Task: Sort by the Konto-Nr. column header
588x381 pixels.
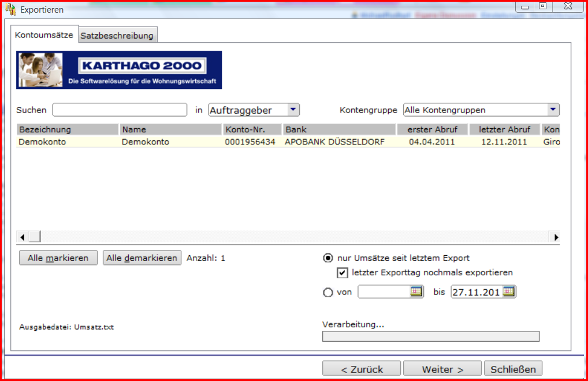Action: point(252,129)
